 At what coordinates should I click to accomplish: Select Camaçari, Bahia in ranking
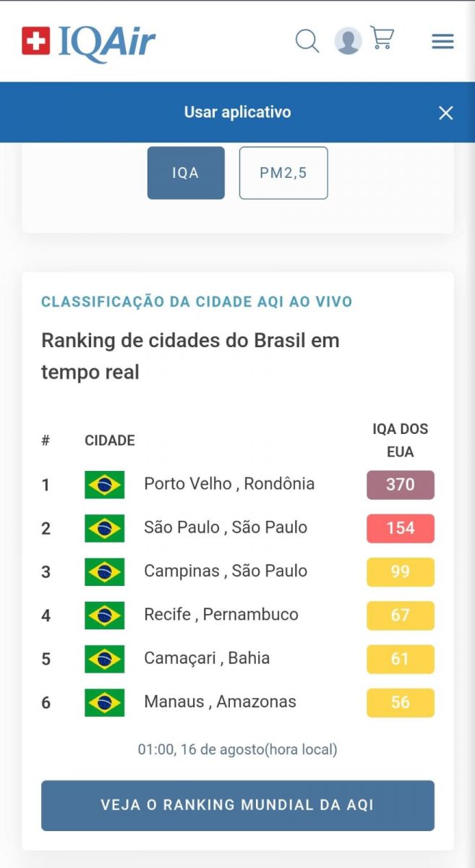207,658
